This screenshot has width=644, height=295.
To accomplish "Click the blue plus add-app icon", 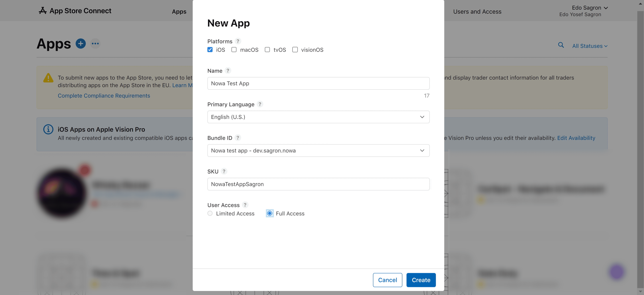I will pyautogui.click(x=80, y=43).
